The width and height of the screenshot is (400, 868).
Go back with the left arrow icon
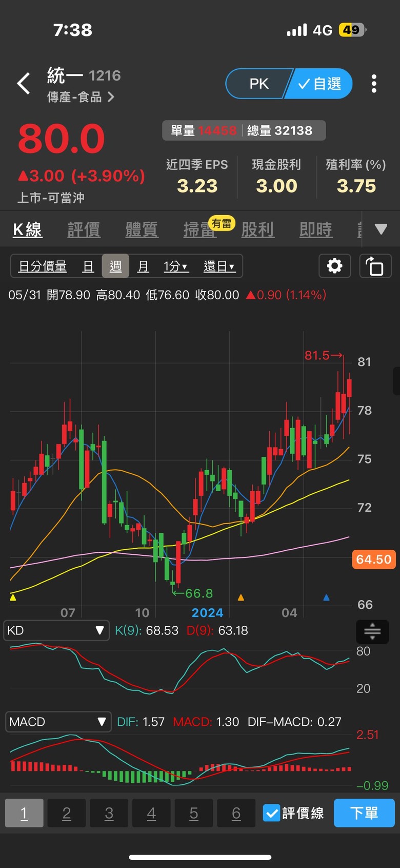point(24,83)
